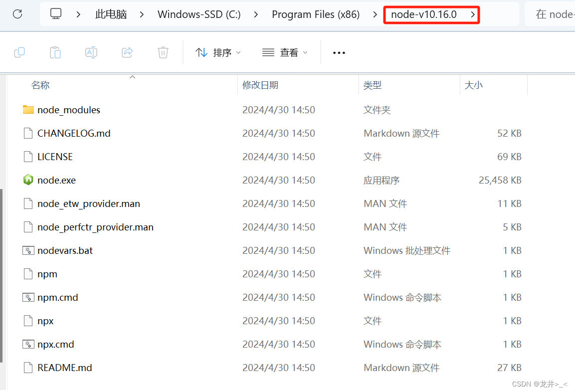This screenshot has height=392, width=575.
Task: Select the README.md file name
Action: click(64, 368)
